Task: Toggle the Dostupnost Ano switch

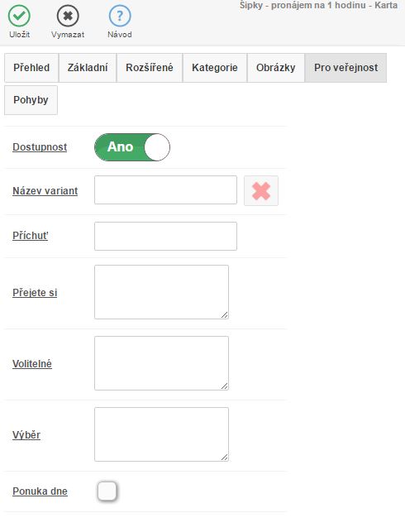Action: (x=132, y=147)
